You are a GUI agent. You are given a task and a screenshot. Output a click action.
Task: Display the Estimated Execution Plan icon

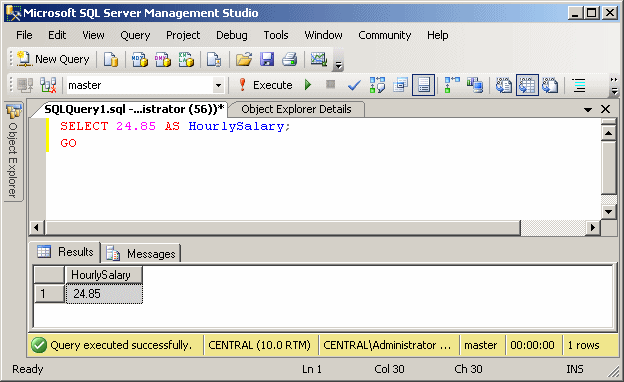click(x=377, y=85)
